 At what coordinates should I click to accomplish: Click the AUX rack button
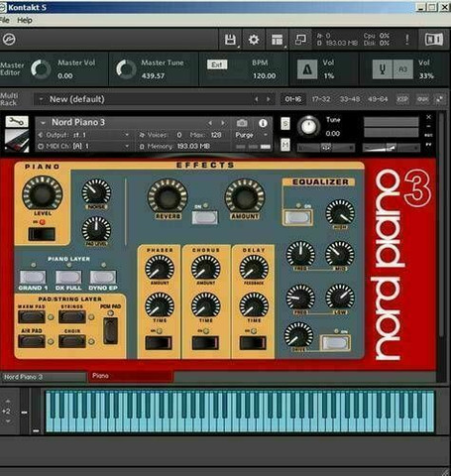[x=422, y=99]
